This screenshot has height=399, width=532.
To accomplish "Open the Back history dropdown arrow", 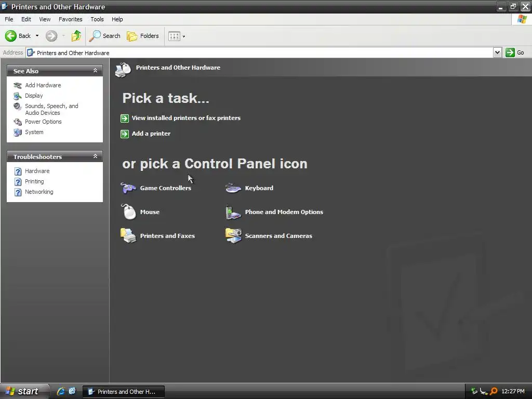I will pyautogui.click(x=37, y=36).
